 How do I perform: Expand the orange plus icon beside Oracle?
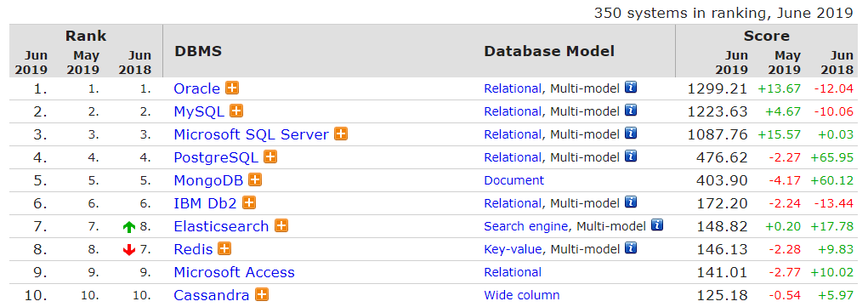pyautogui.click(x=232, y=88)
